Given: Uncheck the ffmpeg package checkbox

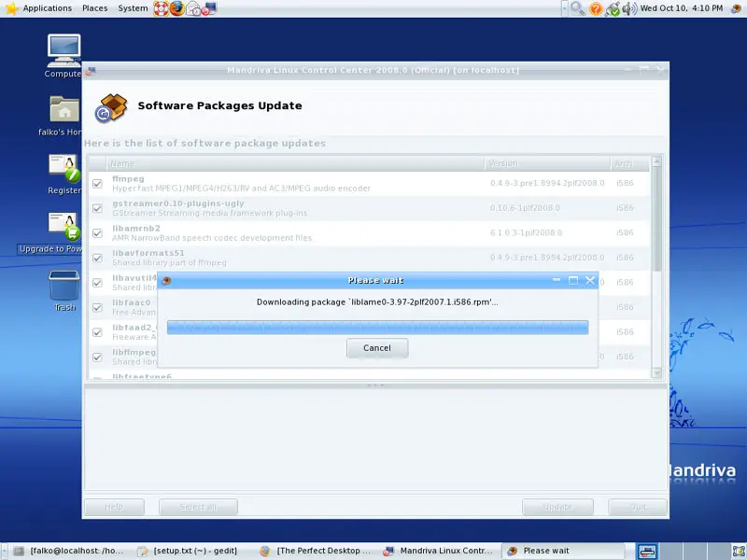Looking at the screenshot, I should [x=97, y=184].
